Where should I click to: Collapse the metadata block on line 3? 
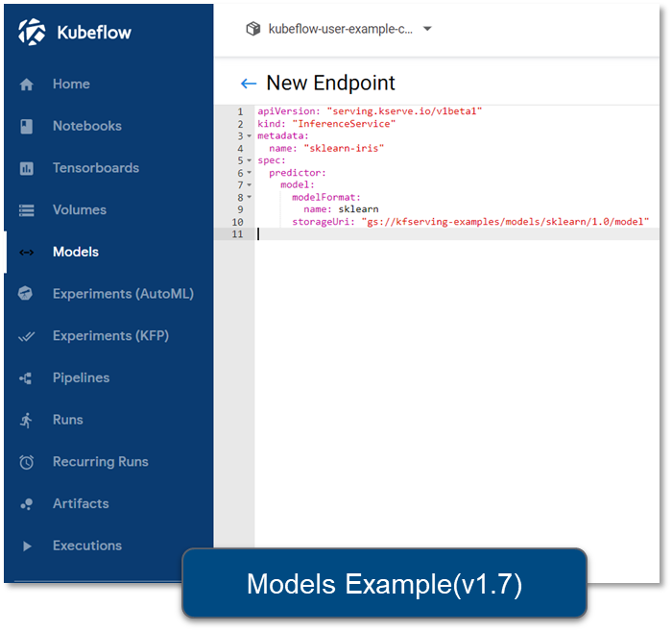point(250,135)
